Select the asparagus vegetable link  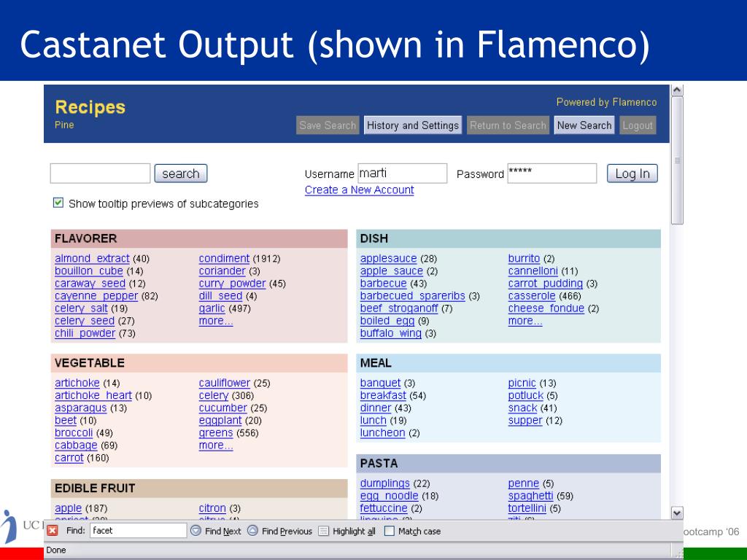(x=80, y=408)
